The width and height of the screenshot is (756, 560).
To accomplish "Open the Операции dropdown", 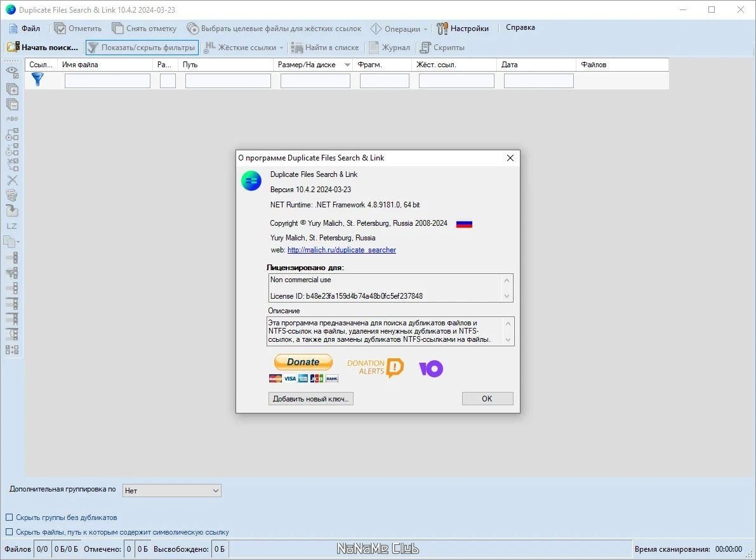I will click(x=399, y=29).
